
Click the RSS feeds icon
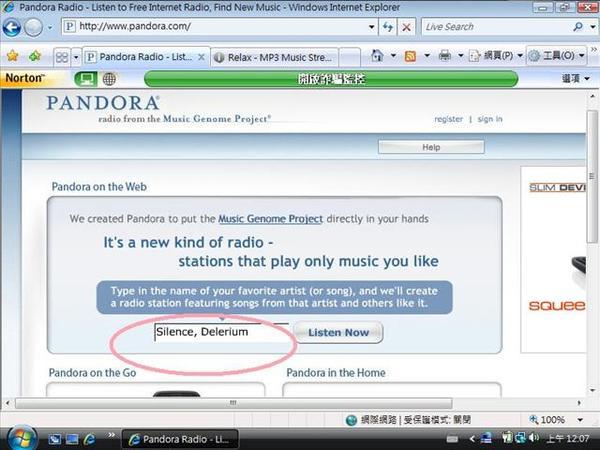pyautogui.click(x=410, y=56)
